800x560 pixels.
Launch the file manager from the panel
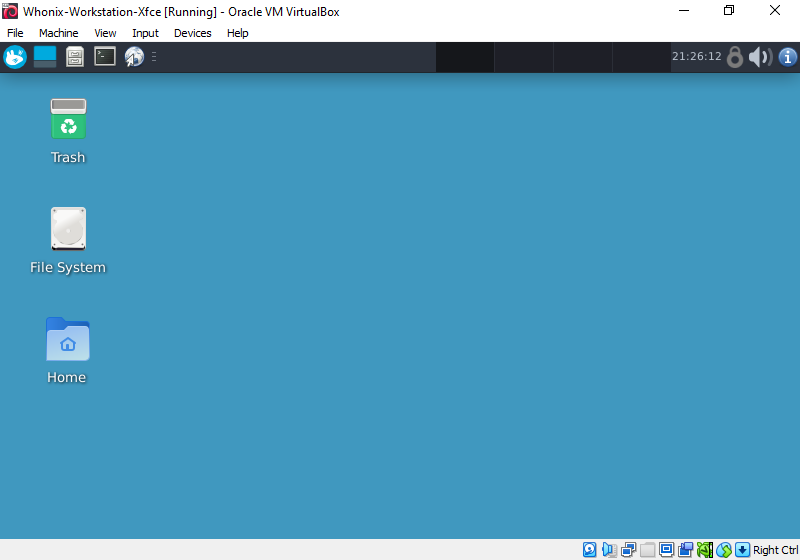(75, 57)
